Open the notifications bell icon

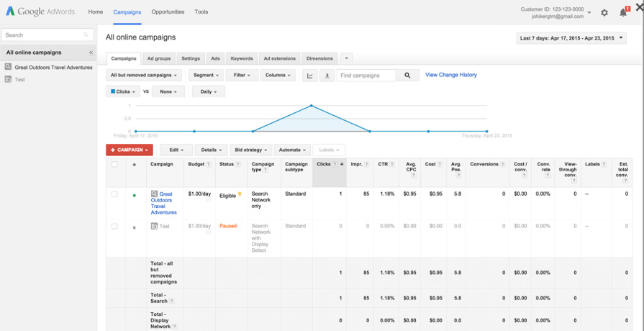click(x=623, y=13)
